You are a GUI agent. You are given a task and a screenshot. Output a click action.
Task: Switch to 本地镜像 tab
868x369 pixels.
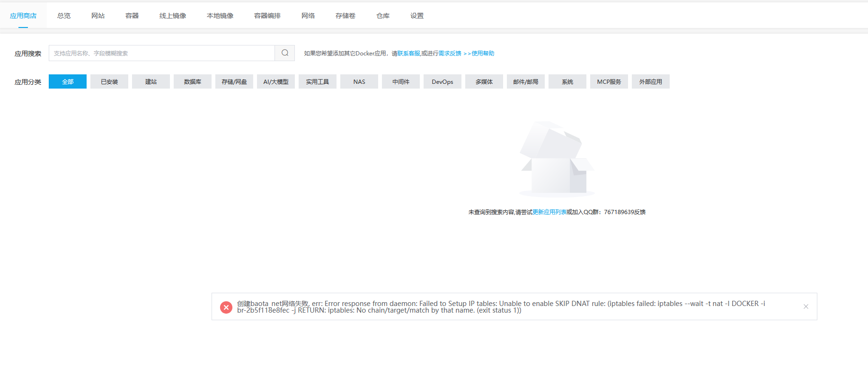[x=220, y=16]
